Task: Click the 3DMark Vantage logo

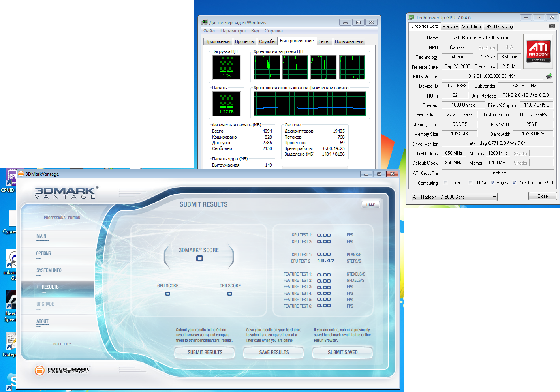Action: click(66, 192)
